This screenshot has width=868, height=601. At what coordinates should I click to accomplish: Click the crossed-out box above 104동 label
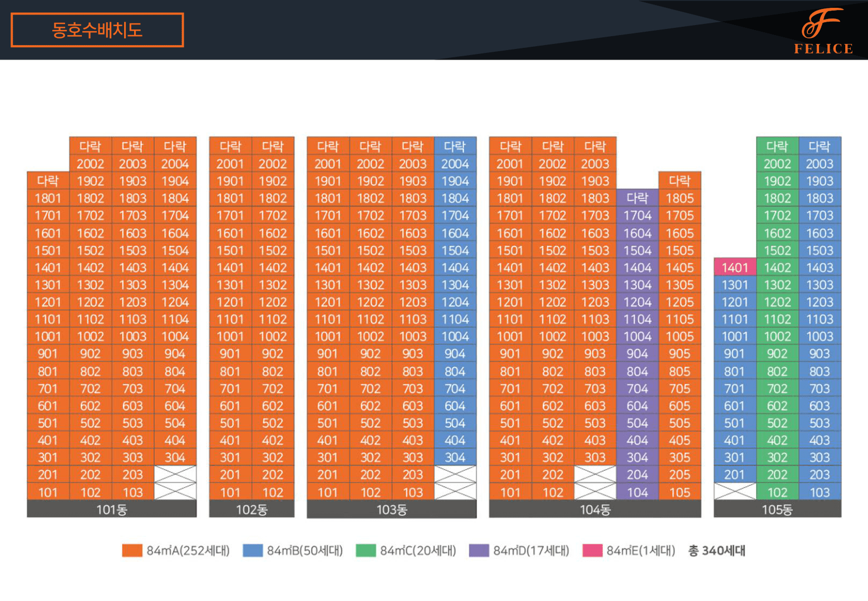click(595, 492)
